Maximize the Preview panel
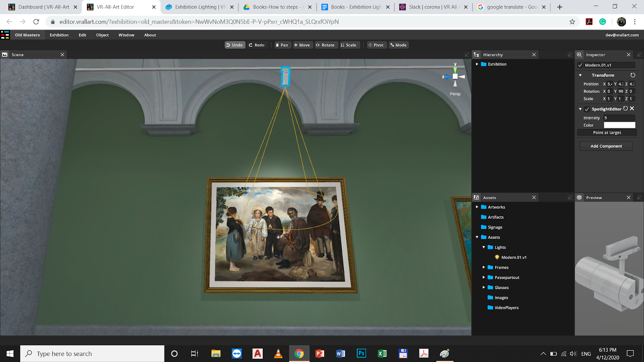Screen dimensions: 644x362 click(639, 197)
